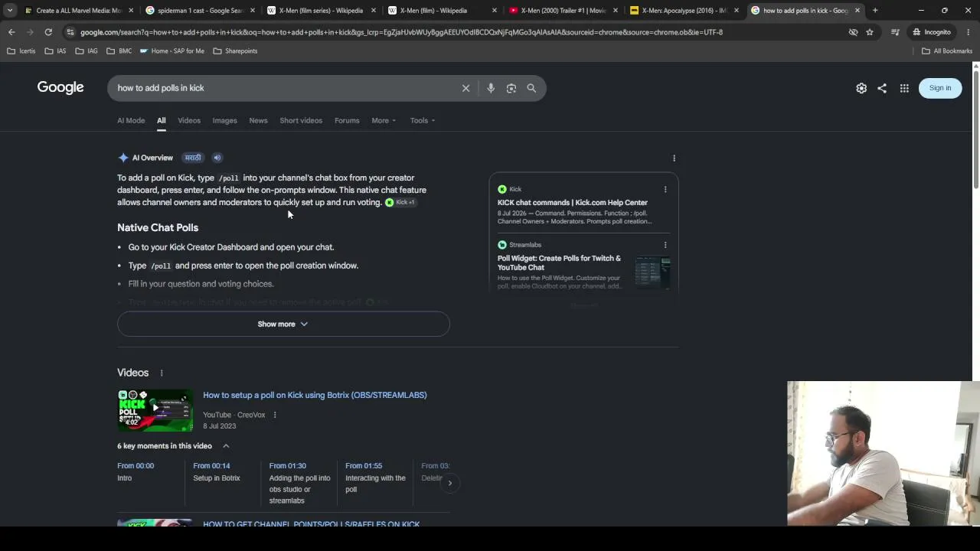Switch to AI Mode tab
Viewport: 980px width, 551px height.
tap(131, 120)
